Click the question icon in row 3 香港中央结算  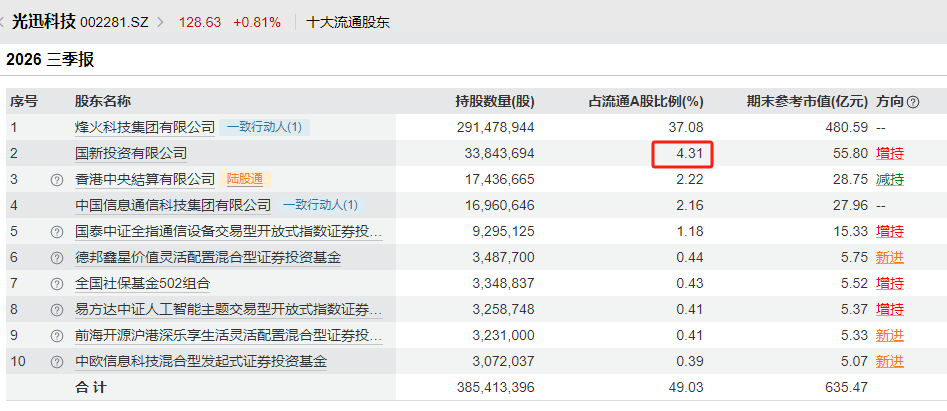tap(57, 180)
